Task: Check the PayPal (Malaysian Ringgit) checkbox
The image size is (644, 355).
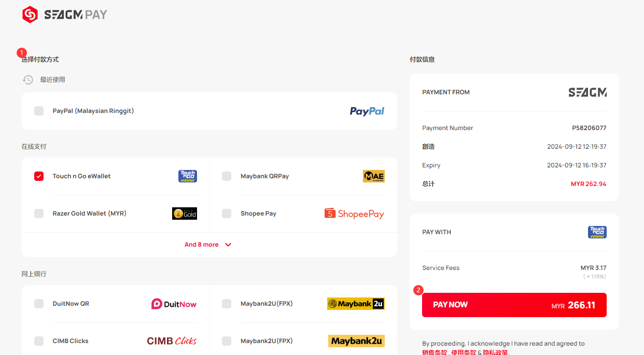Action: point(39,111)
